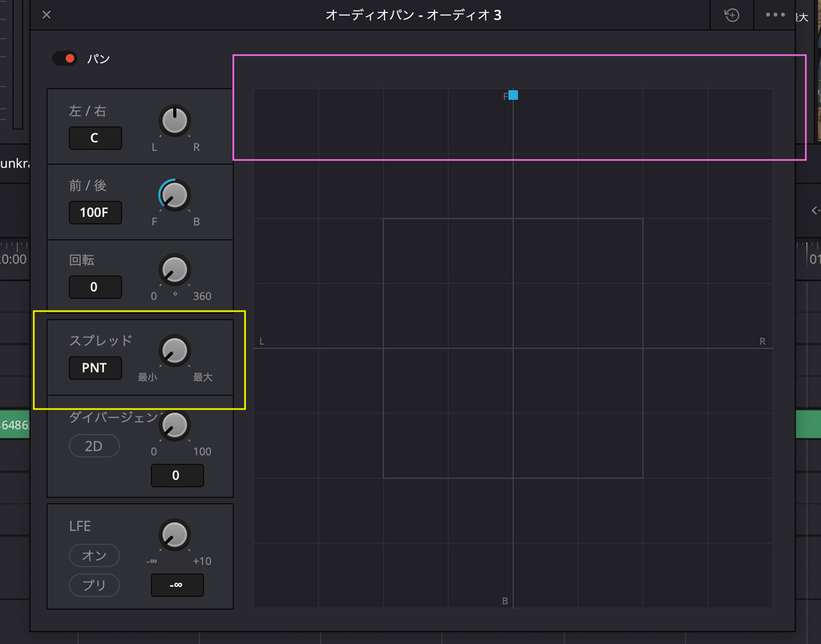Click the 回転 rotation knob
The width and height of the screenshot is (821, 644).
point(175,270)
